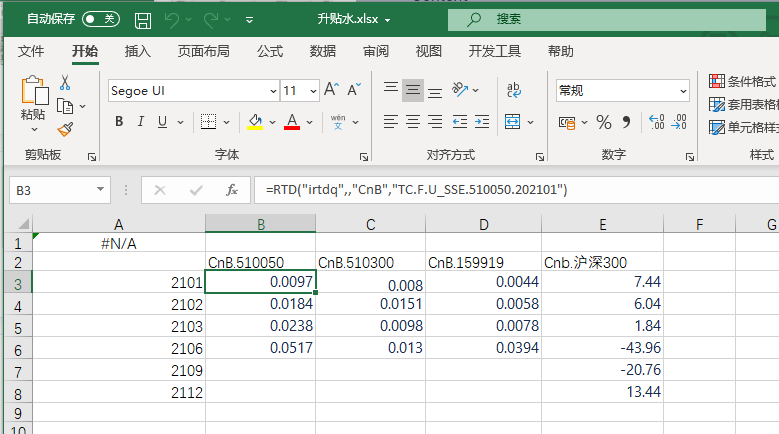Click the Merge and Center icon

[x=512, y=121]
